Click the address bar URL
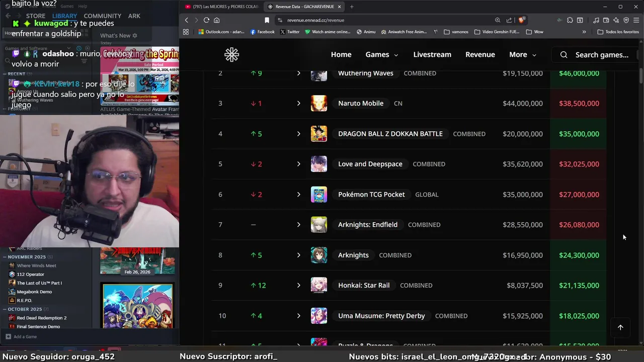Viewport: 644px width, 362px height. pyautogui.click(x=315, y=20)
